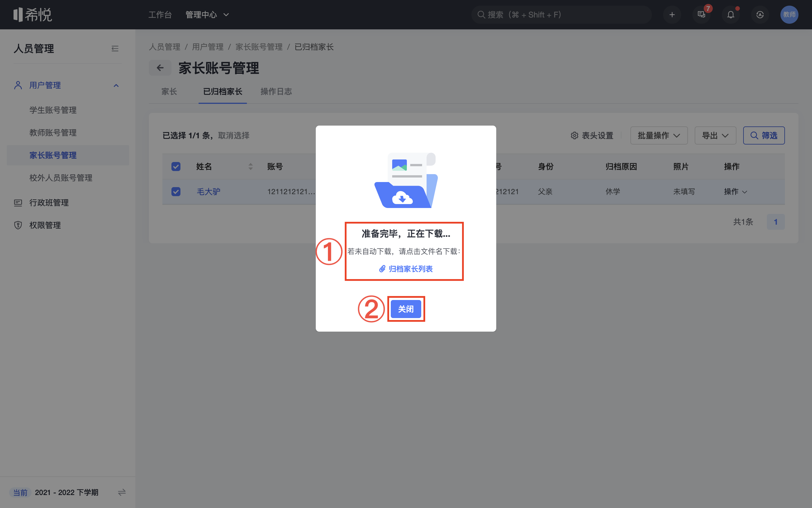
Task: Select 家长账号管理 in sidebar
Action: tap(68, 155)
